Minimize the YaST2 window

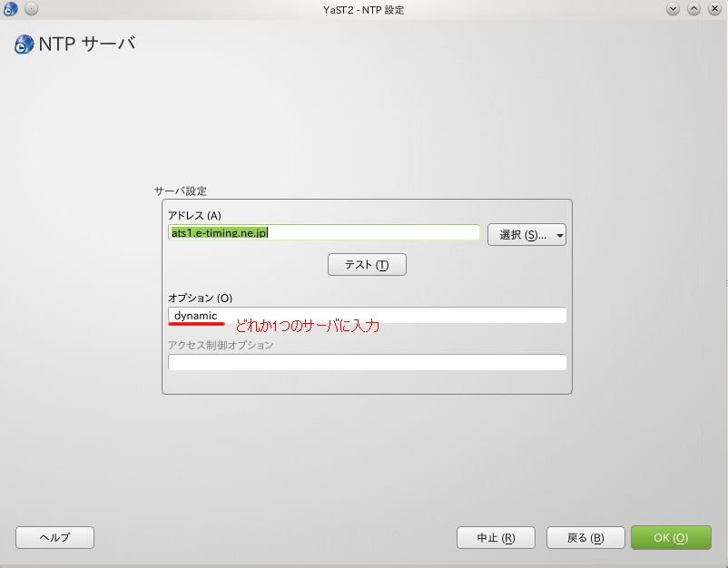coord(674,9)
